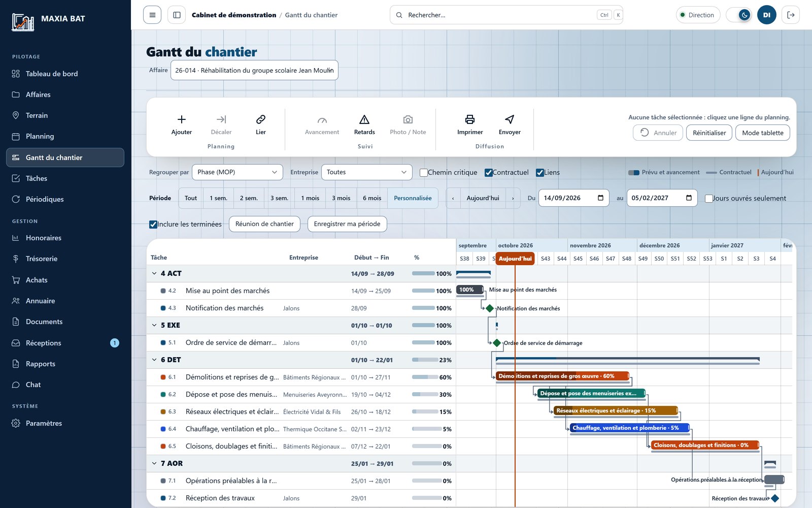Click Chauffage, ventilation et plomberie Gantt bar
Screen dimensions: 812x508
(629, 428)
